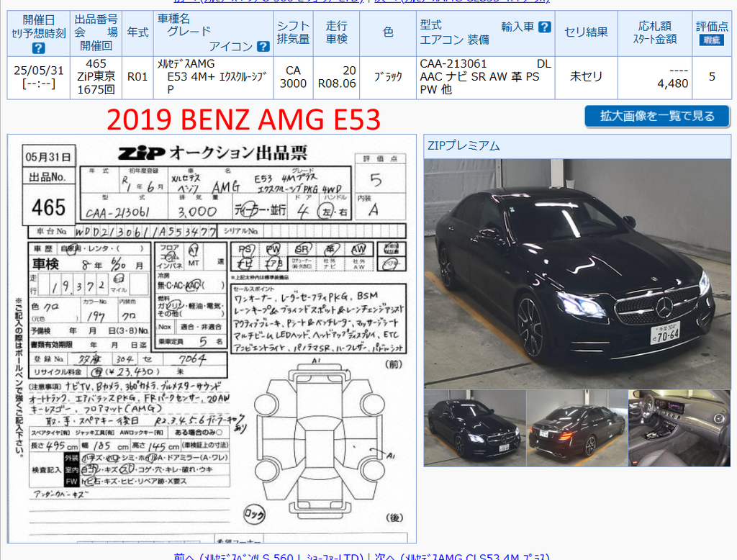Select the front-angle car thumbnail
737x560 pixels.
[x=475, y=428]
